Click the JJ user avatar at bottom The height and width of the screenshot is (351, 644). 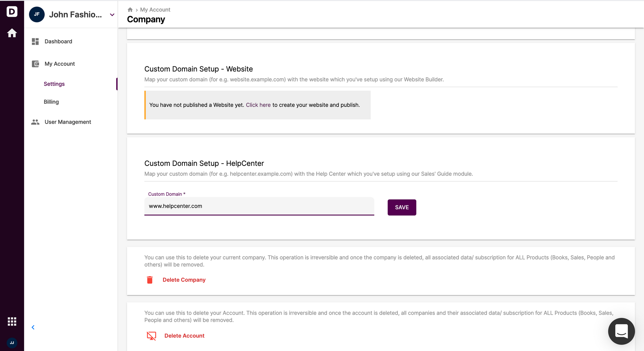click(12, 343)
